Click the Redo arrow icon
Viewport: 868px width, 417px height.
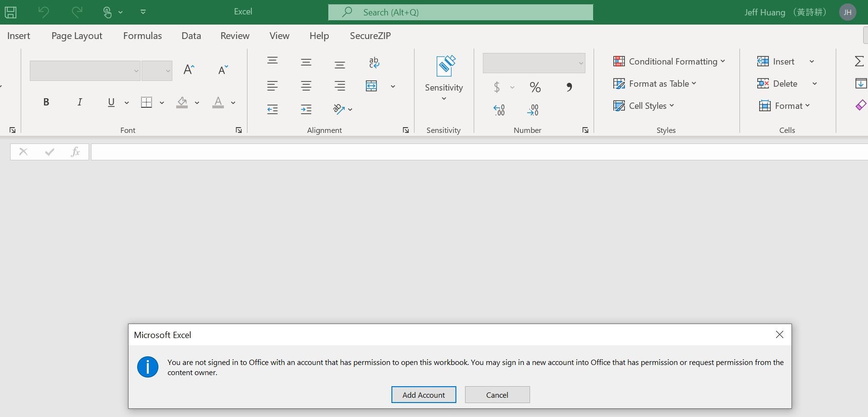[x=77, y=12]
